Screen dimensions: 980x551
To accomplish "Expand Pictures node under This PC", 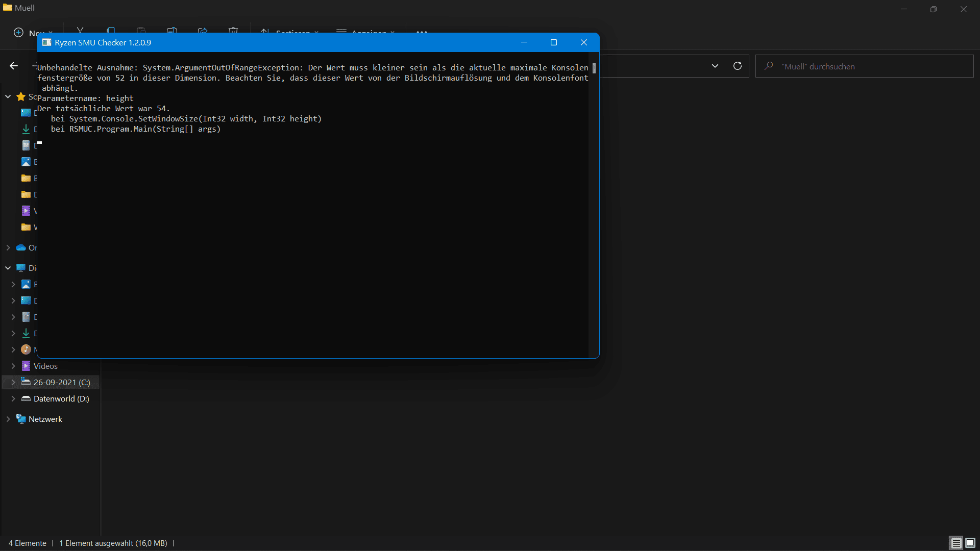I will click(13, 284).
